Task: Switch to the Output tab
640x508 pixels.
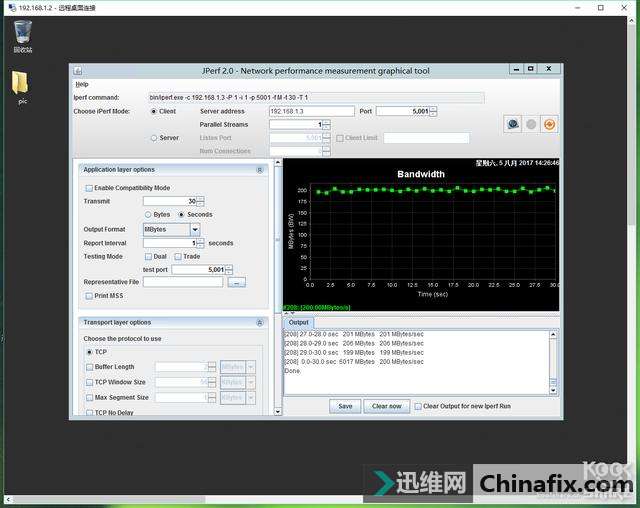Action: coord(298,322)
